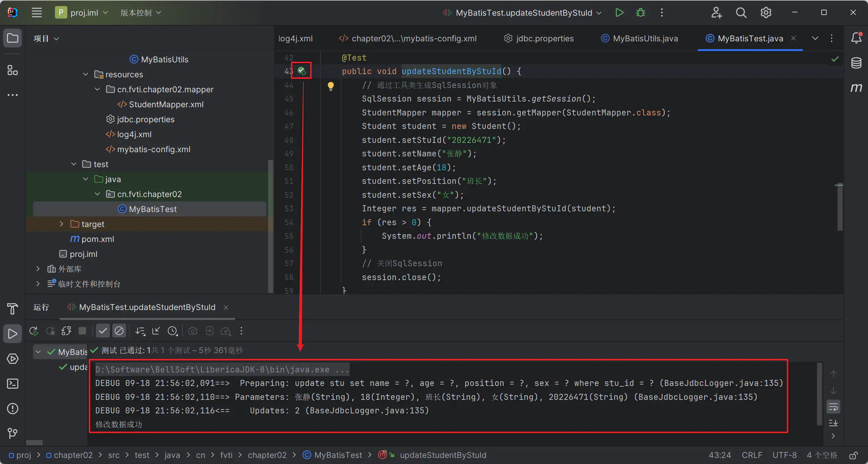This screenshot has height=464, width=868.
Task: Toggle auto-test rerun icon
Action: coord(66,331)
